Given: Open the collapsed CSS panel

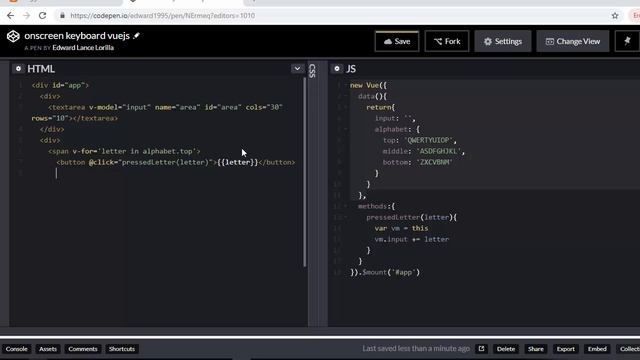Looking at the screenshot, I should click(312, 71).
